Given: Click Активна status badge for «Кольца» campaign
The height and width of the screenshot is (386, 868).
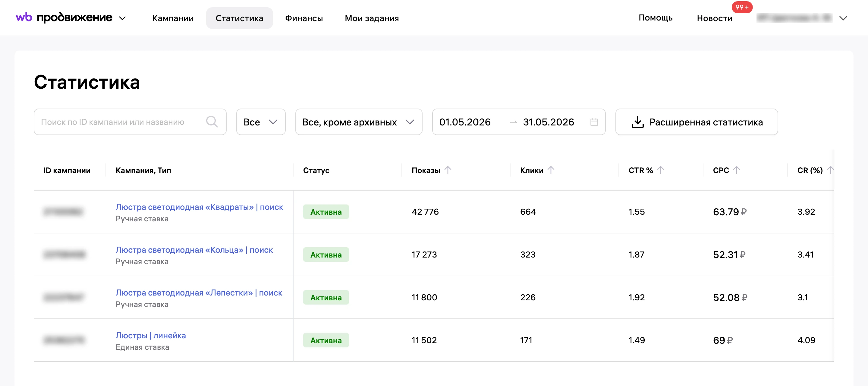Looking at the screenshot, I should (x=326, y=255).
